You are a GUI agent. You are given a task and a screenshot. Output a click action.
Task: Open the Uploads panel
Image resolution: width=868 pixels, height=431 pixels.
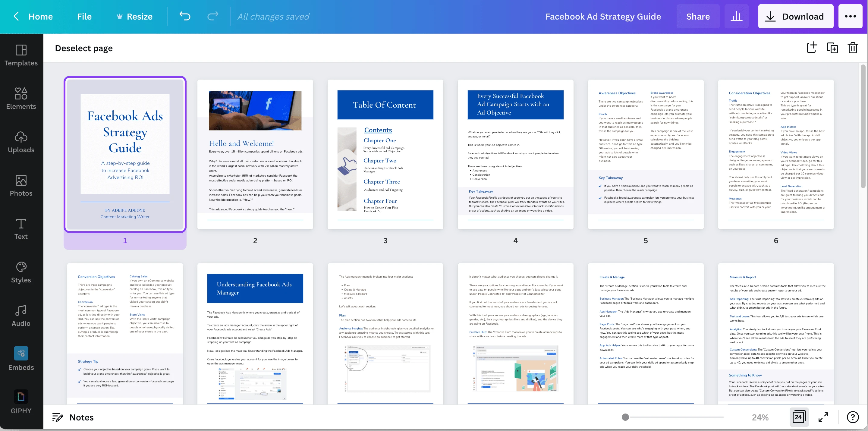coord(21,142)
